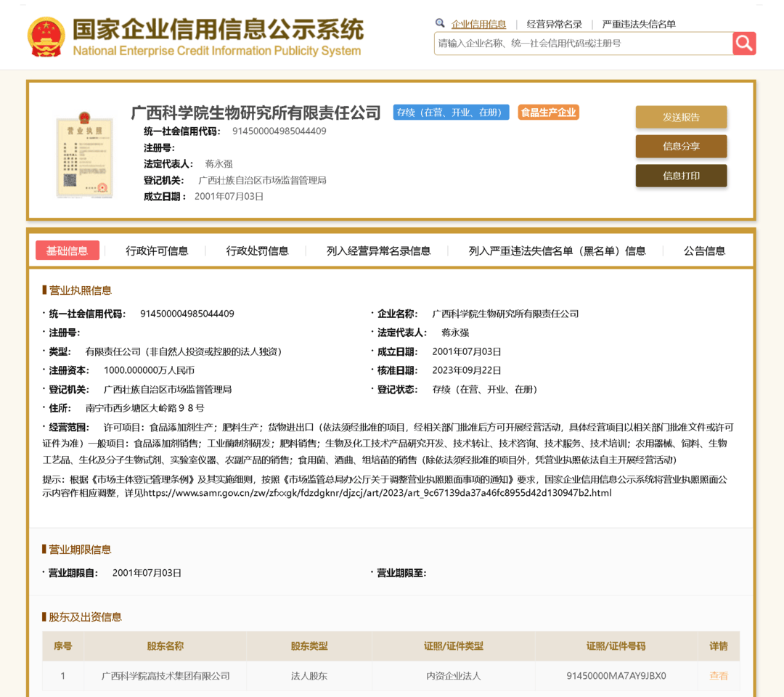This screenshot has height=697, width=784.
Task: Click the search magnifier button
Action: click(x=744, y=43)
